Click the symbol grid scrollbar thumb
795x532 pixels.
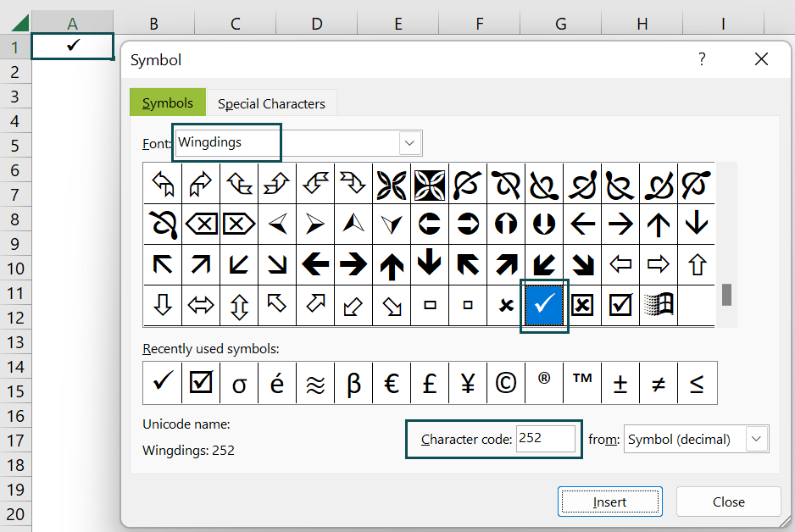[726, 295]
